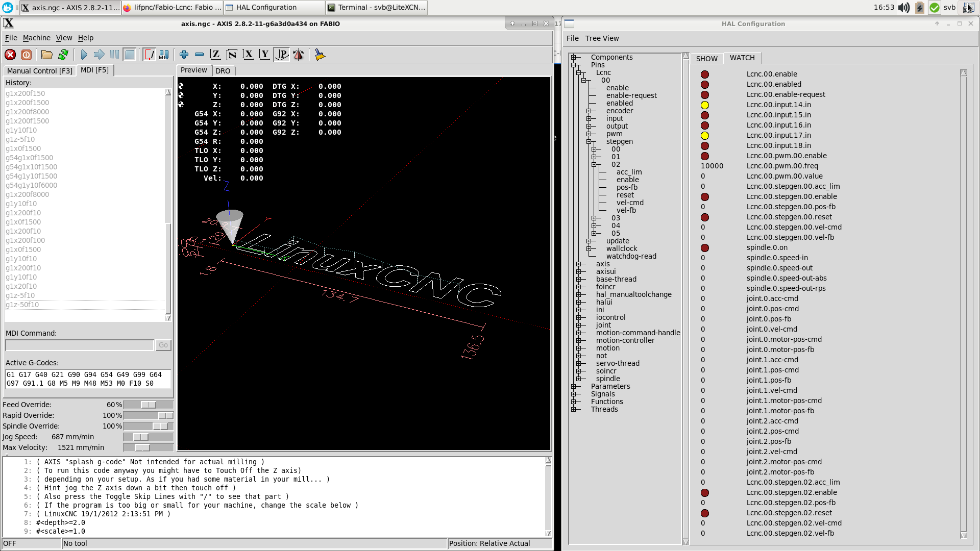Screen dimensions: 980x551
Task: Pause program execution
Action: tap(114, 55)
